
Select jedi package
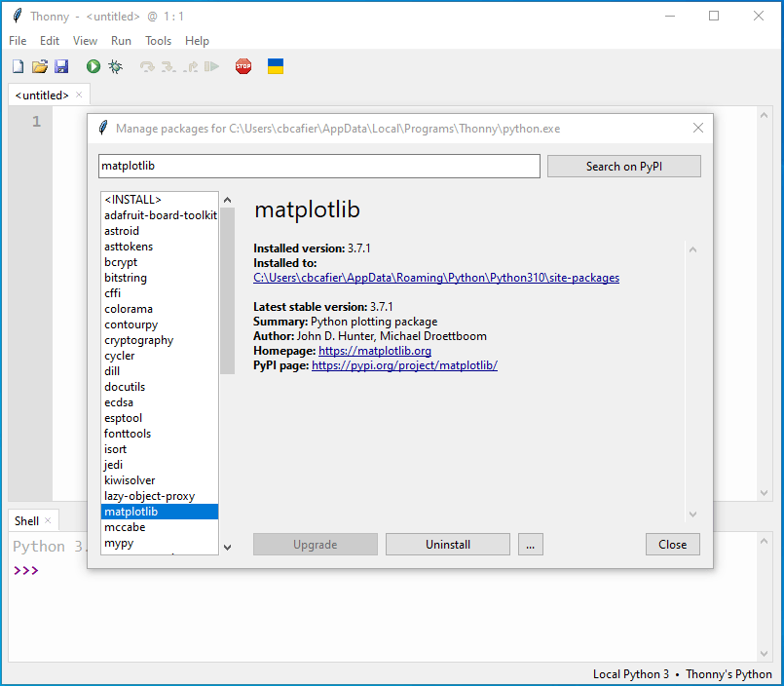pyautogui.click(x=160, y=465)
